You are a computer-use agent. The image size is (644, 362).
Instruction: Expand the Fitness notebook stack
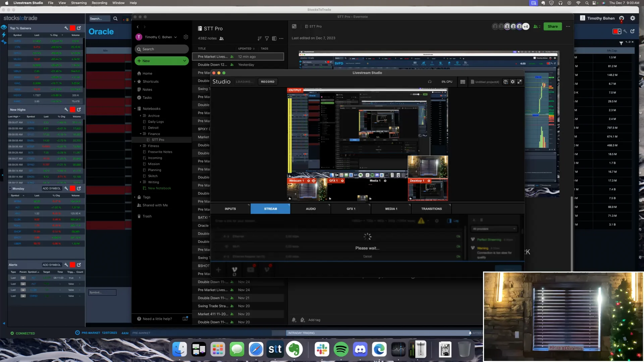pos(141,146)
